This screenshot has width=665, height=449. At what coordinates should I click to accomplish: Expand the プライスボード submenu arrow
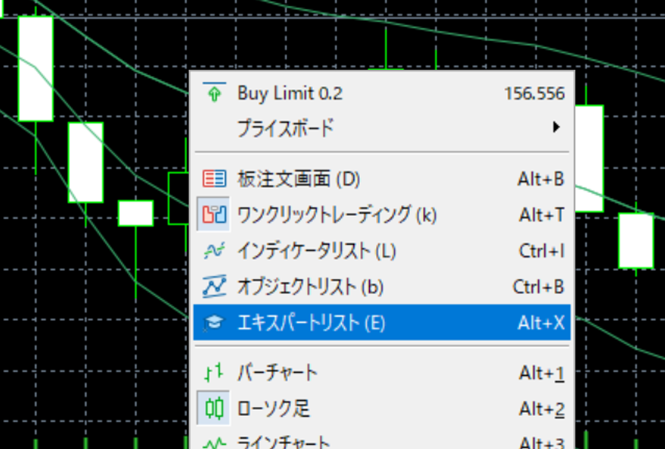coord(555,128)
